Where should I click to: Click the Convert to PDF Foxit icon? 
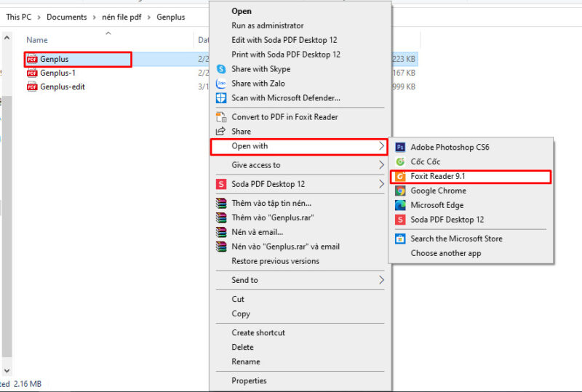(x=221, y=117)
